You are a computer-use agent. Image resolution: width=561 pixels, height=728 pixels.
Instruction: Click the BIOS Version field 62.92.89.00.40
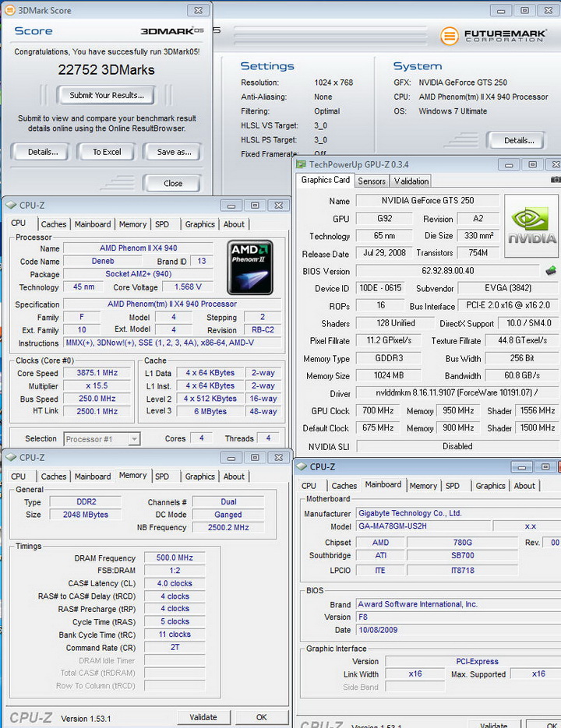(447, 271)
